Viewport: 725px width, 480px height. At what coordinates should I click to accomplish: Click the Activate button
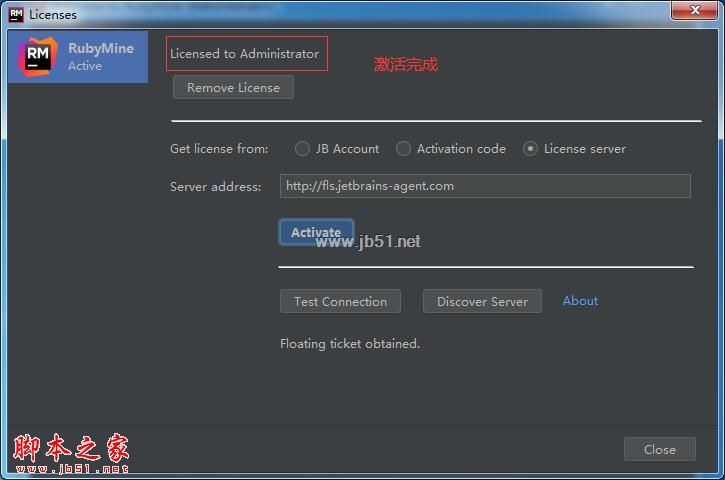(316, 232)
